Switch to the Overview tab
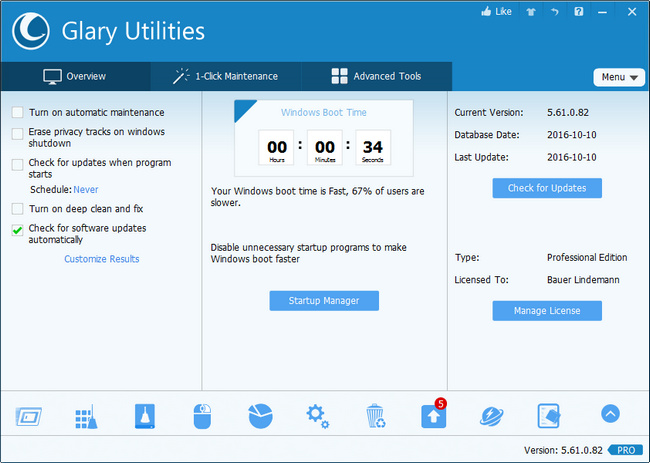 [x=75, y=76]
